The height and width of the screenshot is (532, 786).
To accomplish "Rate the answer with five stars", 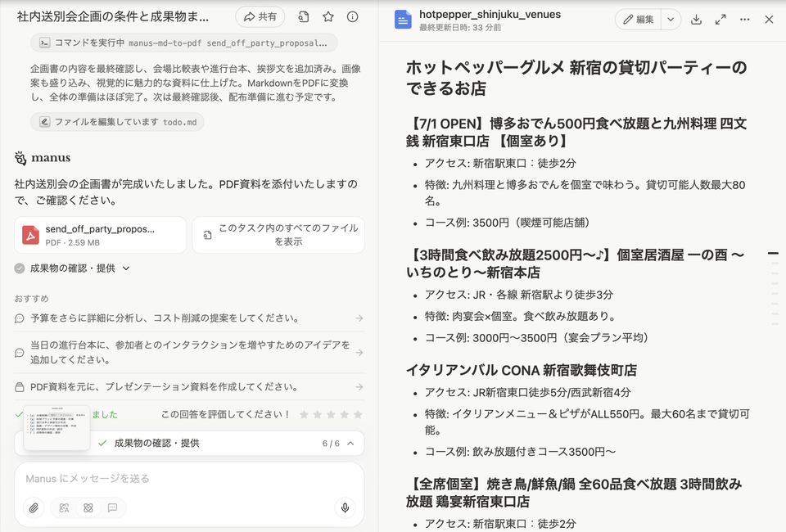I will pyautogui.click(x=356, y=415).
